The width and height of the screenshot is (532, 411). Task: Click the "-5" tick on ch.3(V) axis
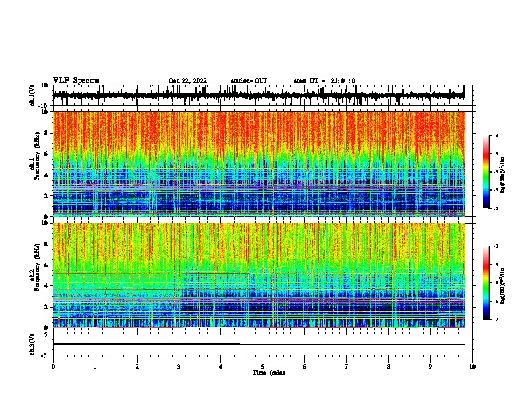45,355
